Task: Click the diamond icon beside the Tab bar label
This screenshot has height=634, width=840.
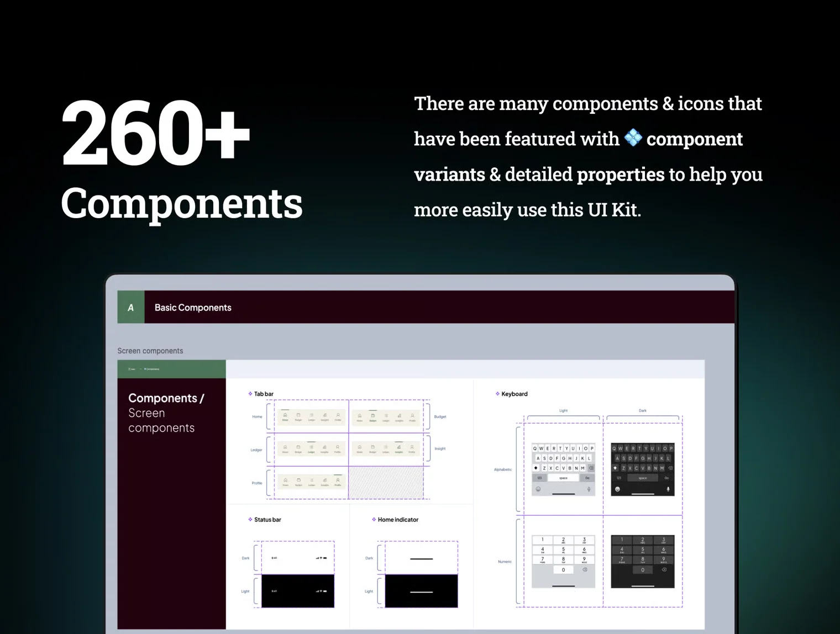Action: click(250, 394)
